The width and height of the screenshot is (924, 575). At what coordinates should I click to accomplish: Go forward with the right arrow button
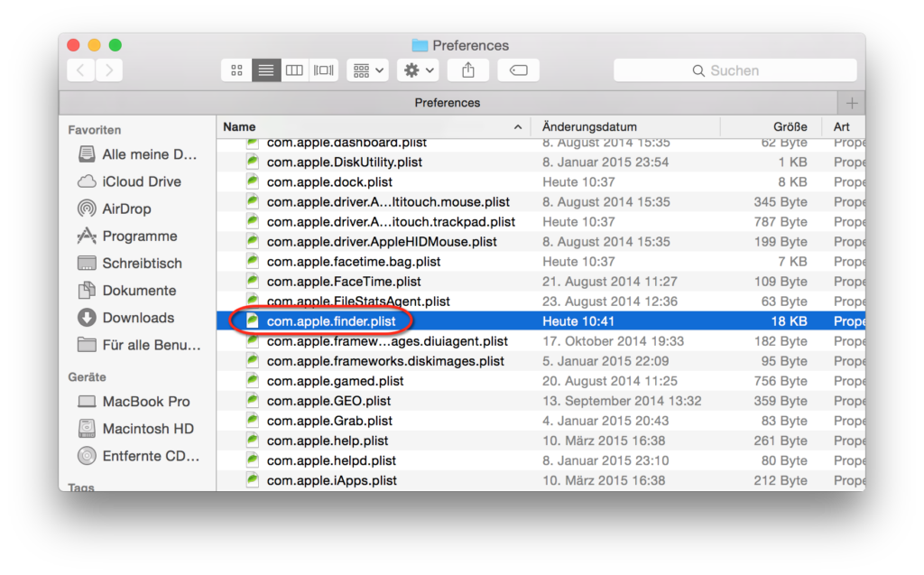(109, 70)
